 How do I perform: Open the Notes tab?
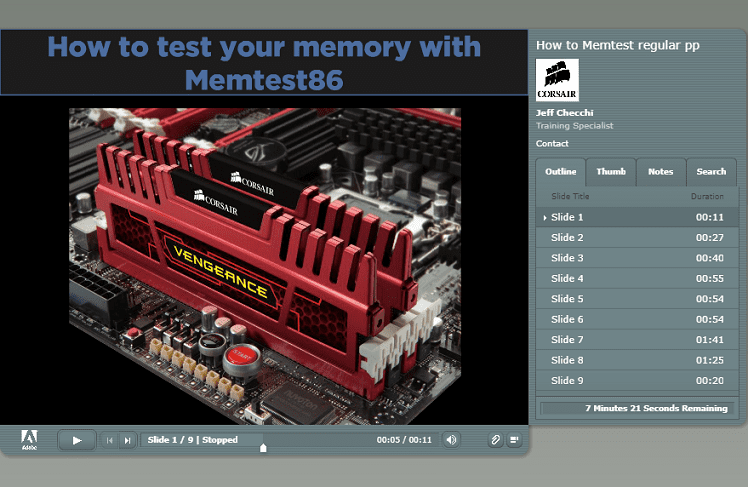(x=661, y=172)
